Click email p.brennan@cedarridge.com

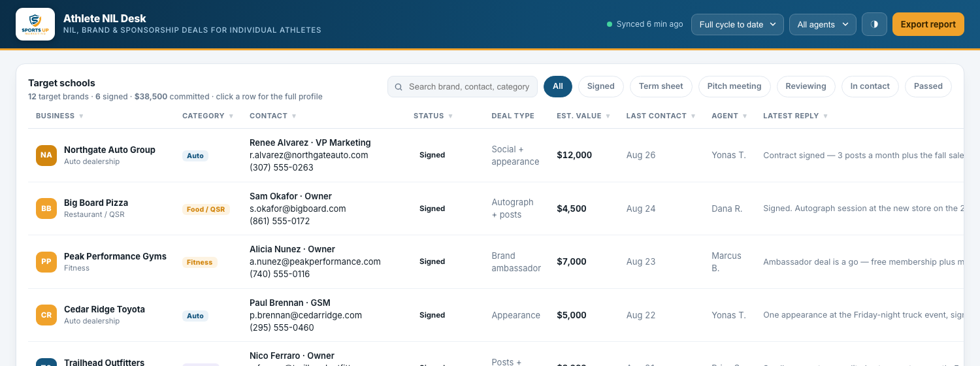click(x=306, y=315)
